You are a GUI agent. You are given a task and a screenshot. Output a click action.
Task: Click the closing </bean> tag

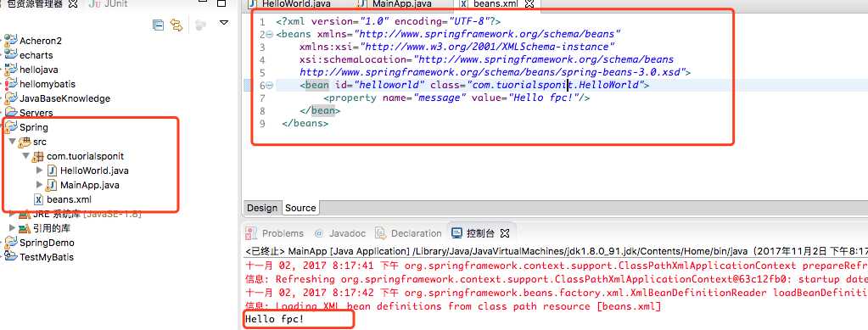(320, 111)
